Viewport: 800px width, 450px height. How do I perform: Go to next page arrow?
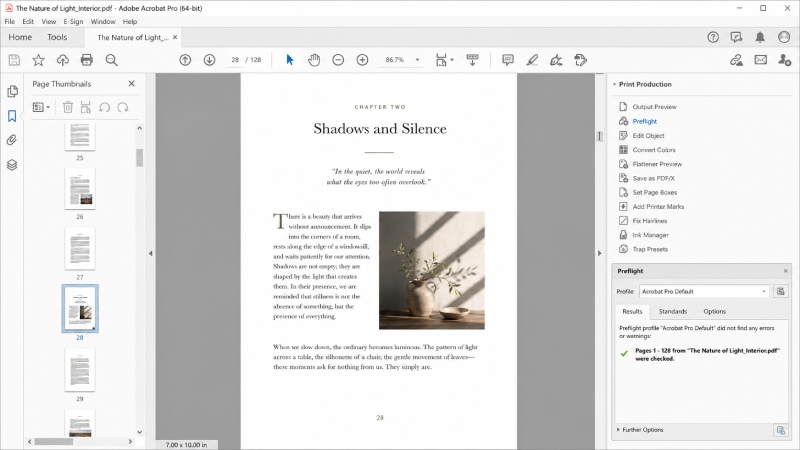[x=209, y=60]
